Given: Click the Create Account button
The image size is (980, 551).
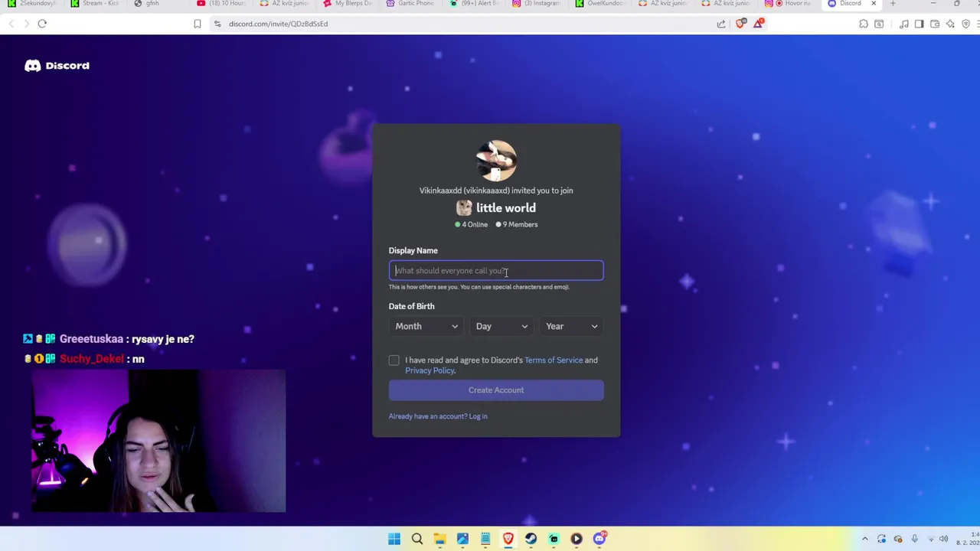Looking at the screenshot, I should [496, 390].
